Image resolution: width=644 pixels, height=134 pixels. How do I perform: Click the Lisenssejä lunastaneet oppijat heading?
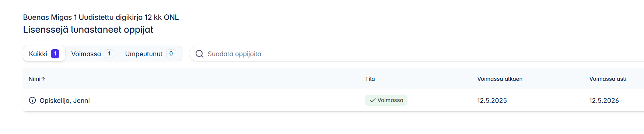point(88,30)
